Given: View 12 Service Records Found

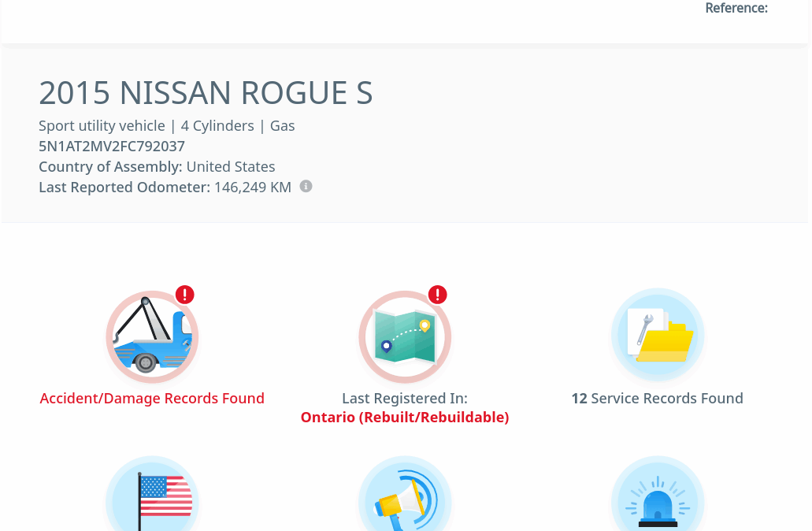Looking at the screenshot, I should click(x=657, y=399).
